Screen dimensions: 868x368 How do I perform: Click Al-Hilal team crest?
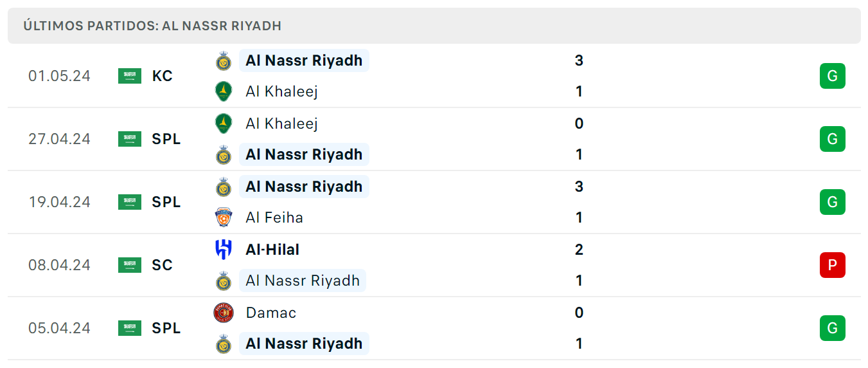[x=223, y=250]
